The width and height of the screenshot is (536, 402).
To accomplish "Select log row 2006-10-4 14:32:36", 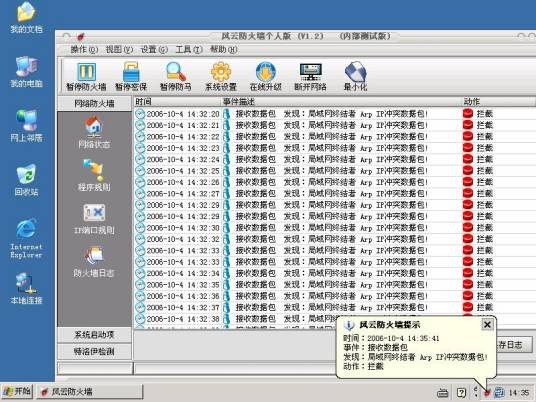I will tap(334, 296).
